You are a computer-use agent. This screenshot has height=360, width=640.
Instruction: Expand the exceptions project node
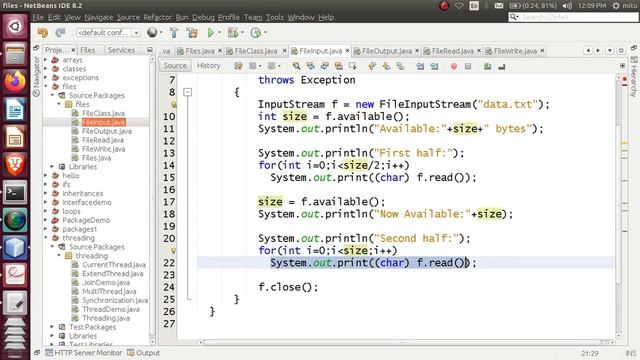point(46,78)
